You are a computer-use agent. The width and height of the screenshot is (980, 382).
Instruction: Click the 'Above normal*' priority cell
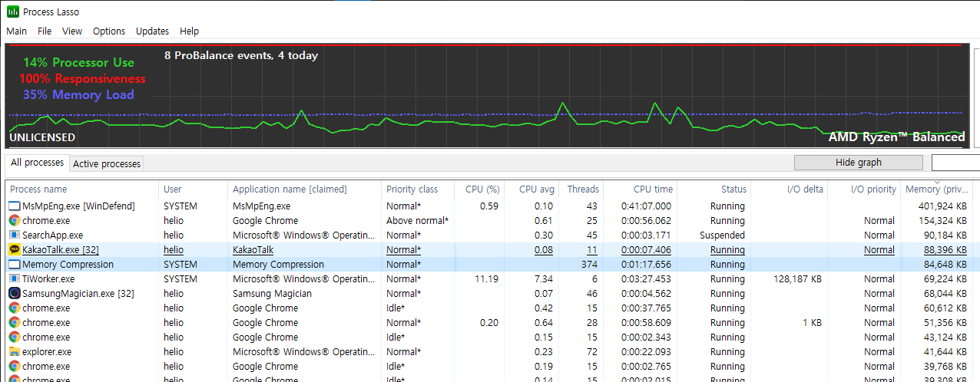pos(417,220)
